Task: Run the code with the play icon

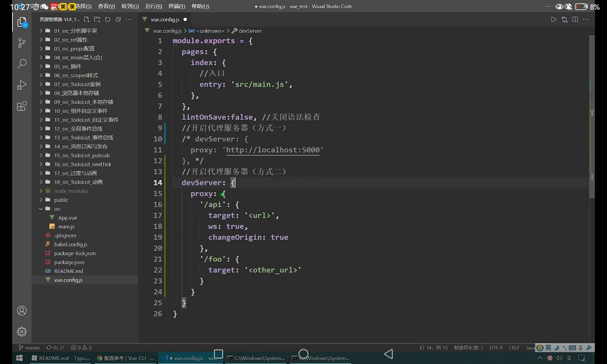Action: [x=554, y=19]
